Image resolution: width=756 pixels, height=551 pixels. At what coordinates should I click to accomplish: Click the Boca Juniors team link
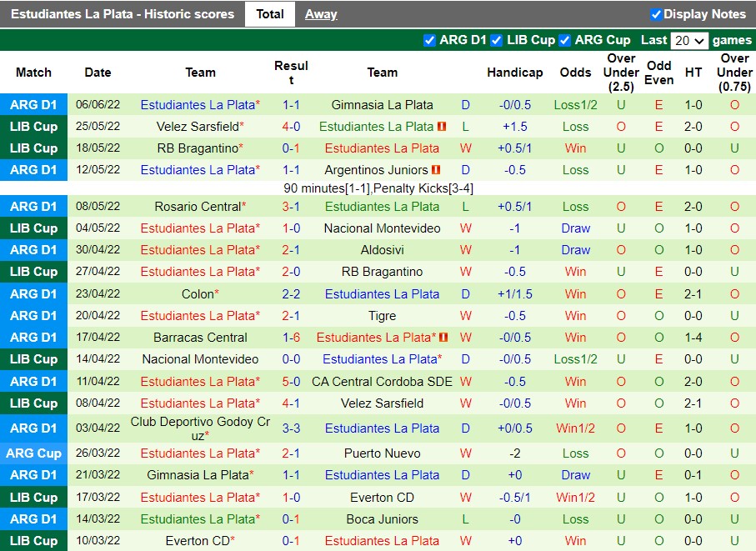[x=382, y=518]
